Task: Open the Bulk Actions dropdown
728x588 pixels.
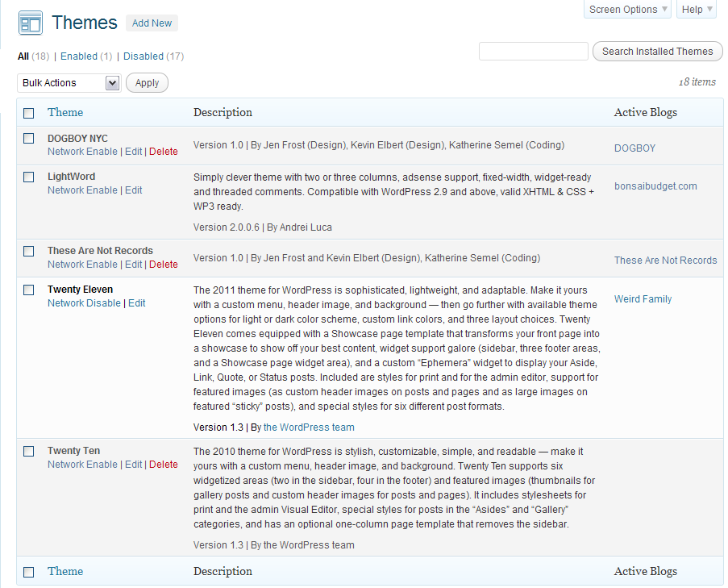Action: (69, 83)
